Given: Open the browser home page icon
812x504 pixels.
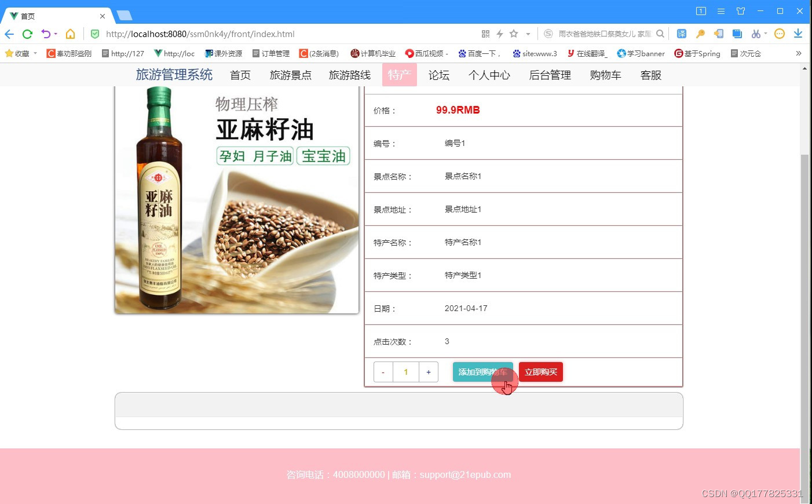Looking at the screenshot, I should pos(70,34).
